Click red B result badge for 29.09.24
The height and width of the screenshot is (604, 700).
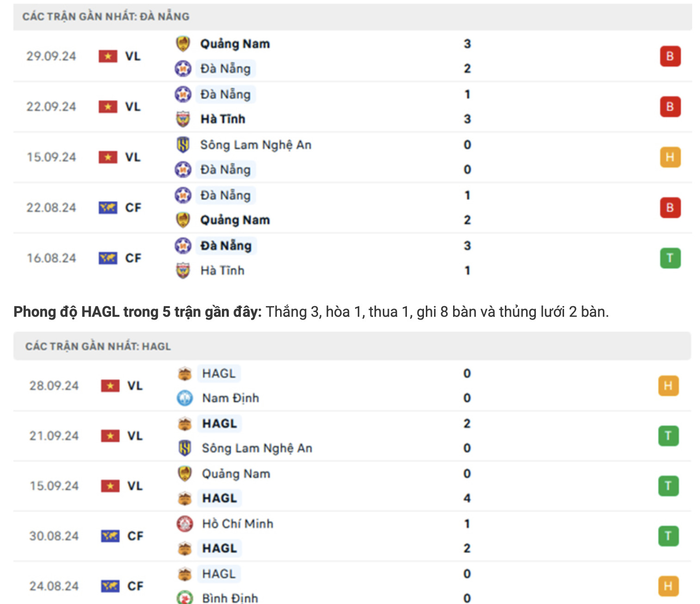(670, 56)
